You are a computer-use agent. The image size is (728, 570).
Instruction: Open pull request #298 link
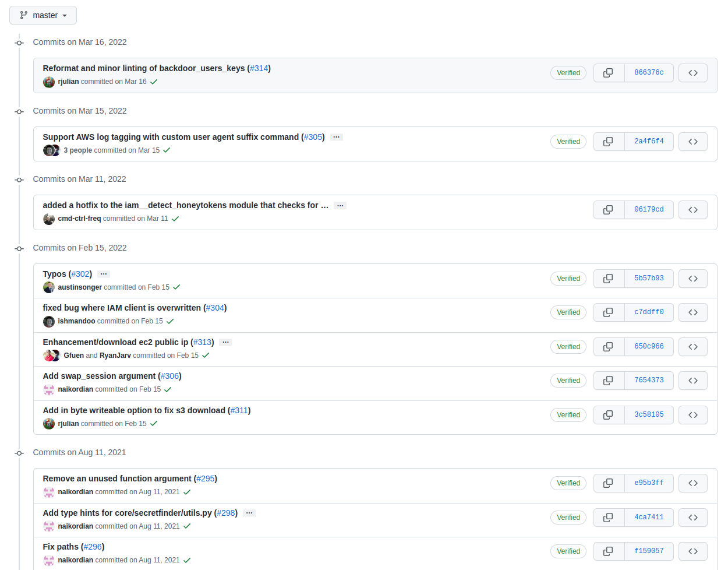[x=226, y=513]
